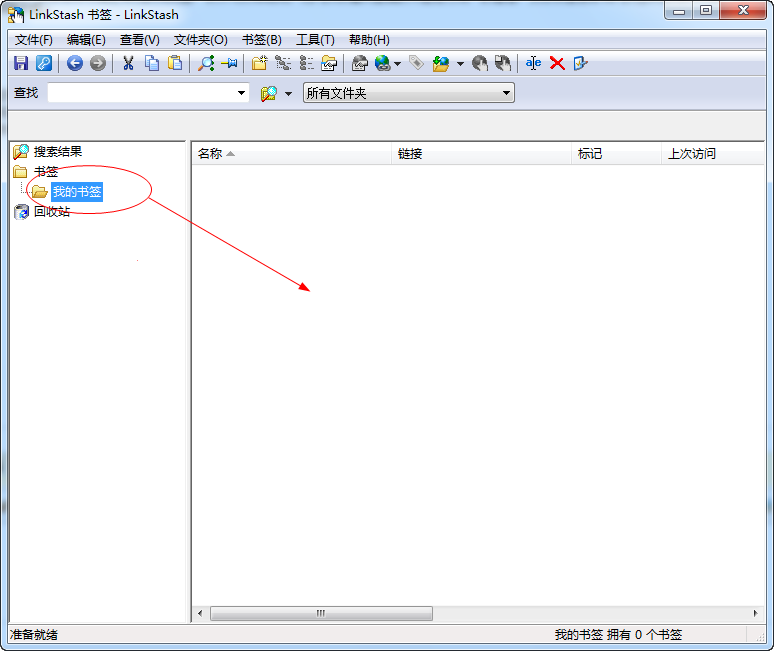Open the 文件(F) menu
This screenshot has width=774, height=651.
(34, 39)
